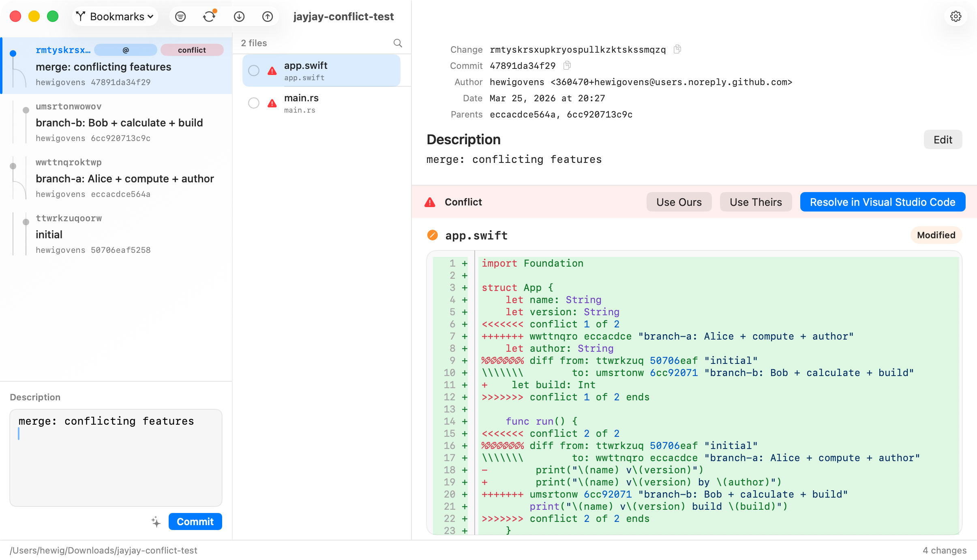Click the sparkle generate description icon

(156, 522)
